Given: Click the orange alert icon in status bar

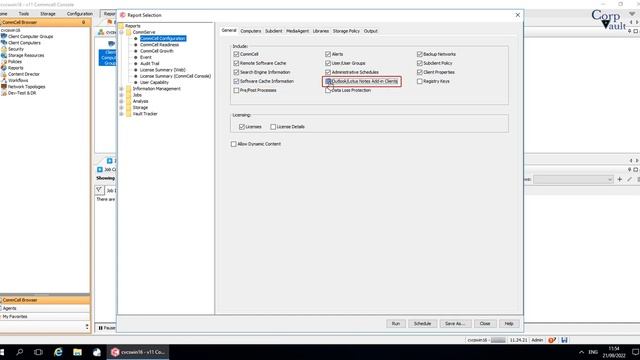Looking at the screenshot, I should pos(552,340).
